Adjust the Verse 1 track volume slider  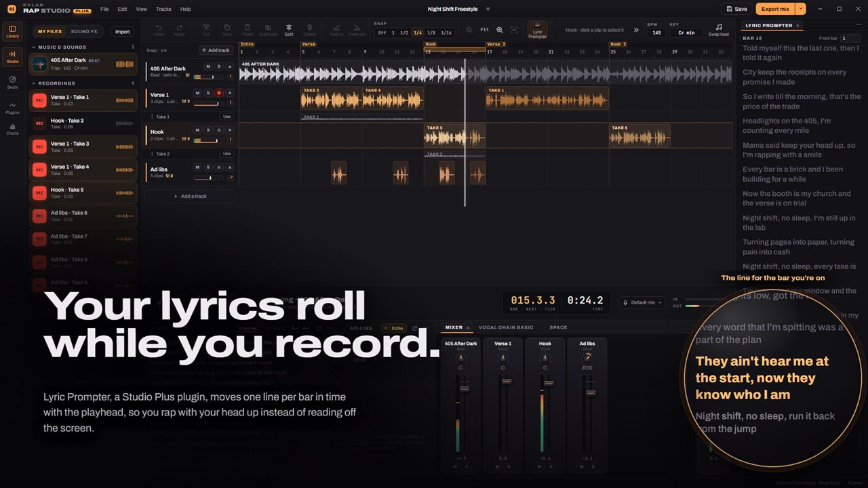pyautogui.click(x=209, y=104)
